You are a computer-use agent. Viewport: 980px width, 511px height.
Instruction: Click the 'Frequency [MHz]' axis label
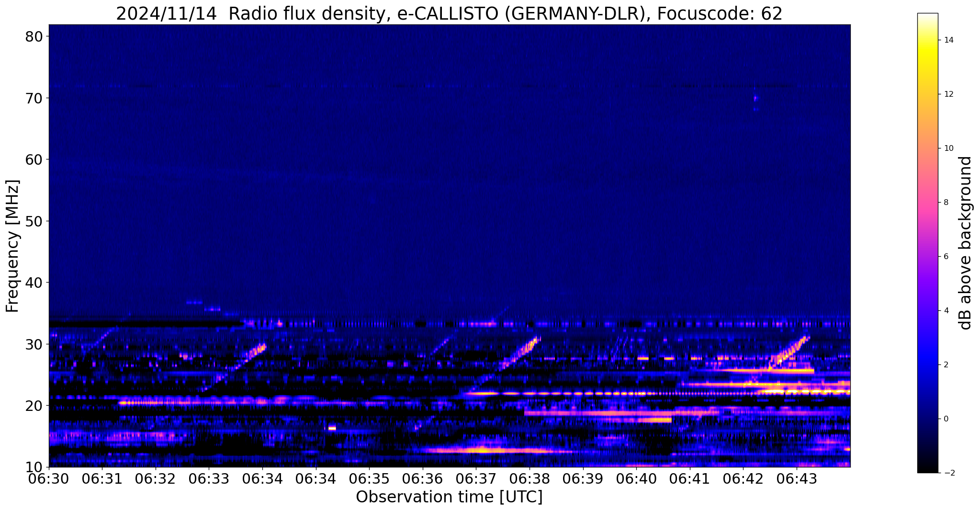12,246
